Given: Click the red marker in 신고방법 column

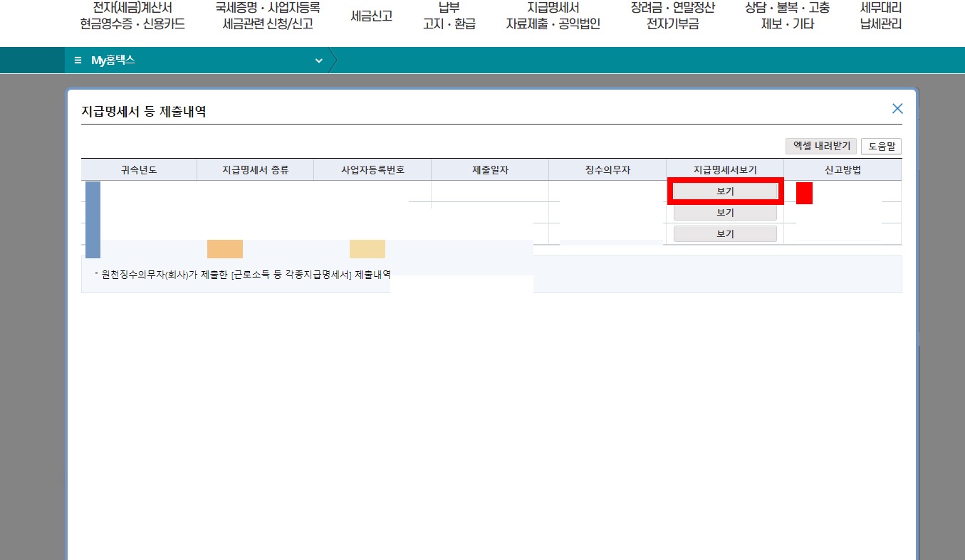Looking at the screenshot, I should (803, 192).
